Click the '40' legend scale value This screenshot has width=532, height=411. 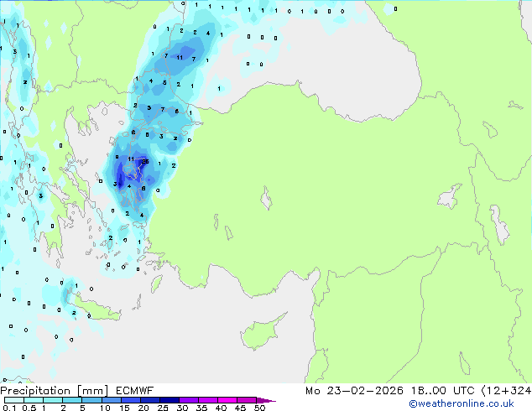tap(221, 408)
